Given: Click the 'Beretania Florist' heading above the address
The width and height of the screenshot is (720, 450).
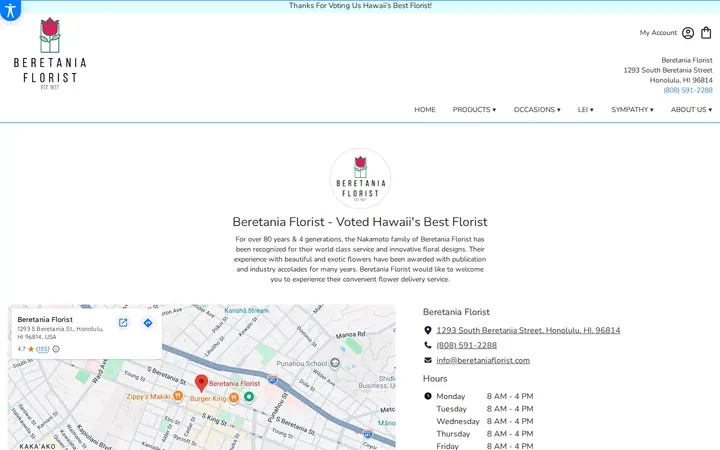Looking at the screenshot, I should tap(456, 312).
